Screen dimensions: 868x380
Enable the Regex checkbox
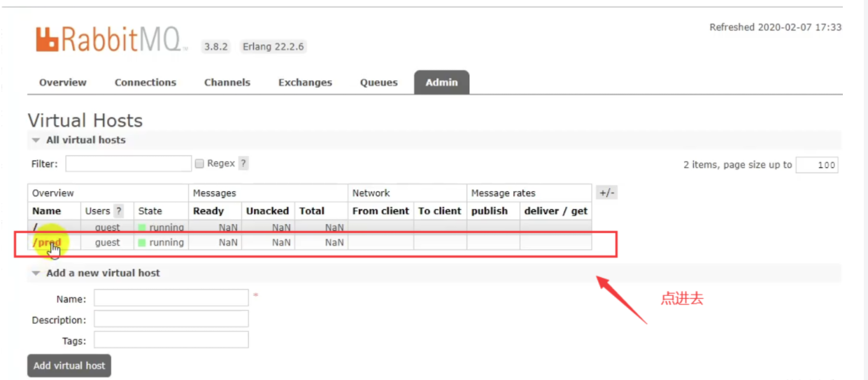pos(199,164)
